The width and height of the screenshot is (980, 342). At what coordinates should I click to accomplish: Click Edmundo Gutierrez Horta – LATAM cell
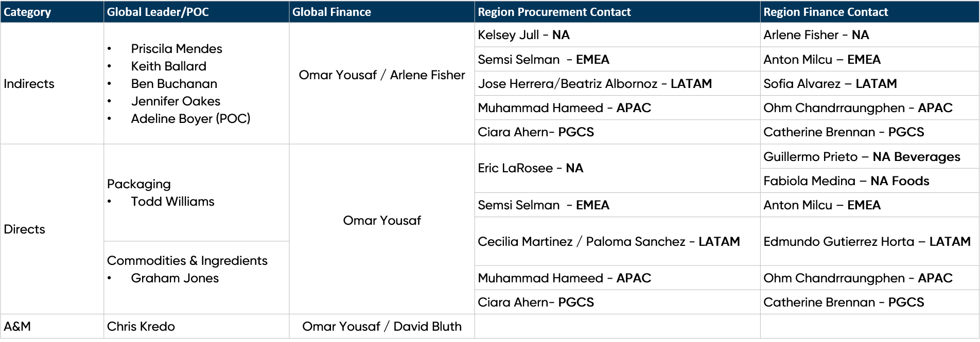tap(869, 241)
